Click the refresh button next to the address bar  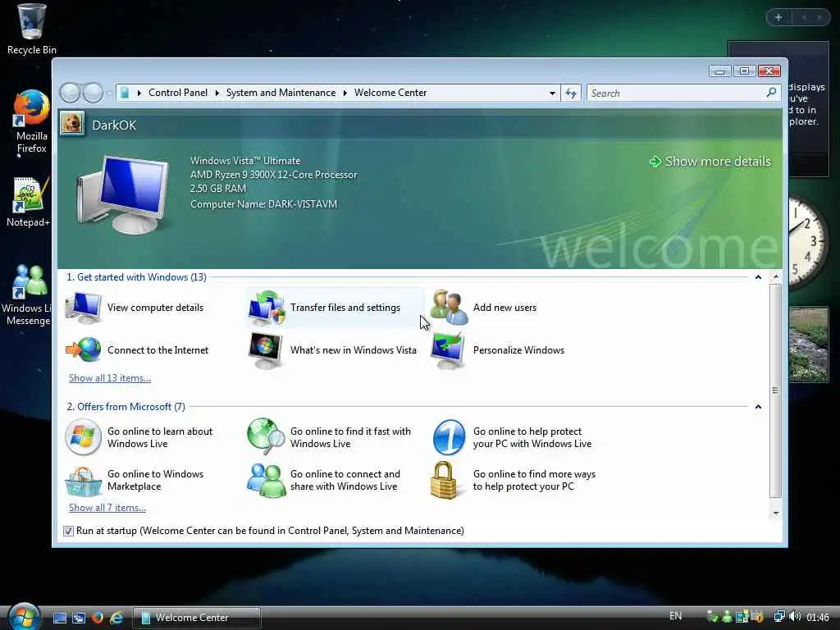point(571,94)
